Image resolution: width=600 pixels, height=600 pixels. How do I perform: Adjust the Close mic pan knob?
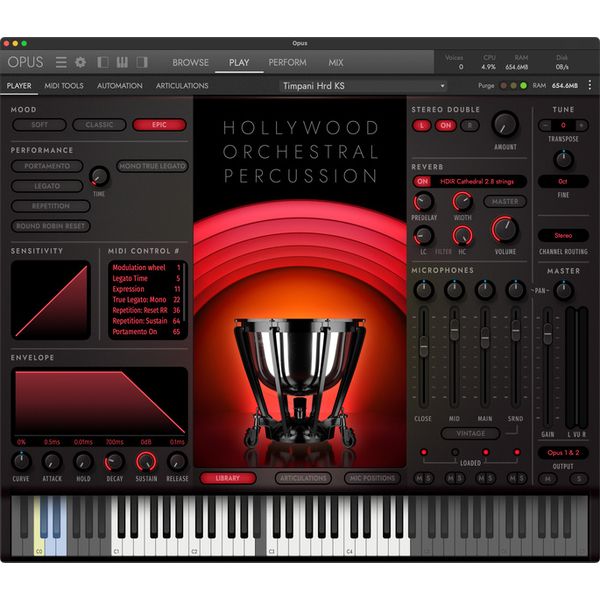pos(424,290)
